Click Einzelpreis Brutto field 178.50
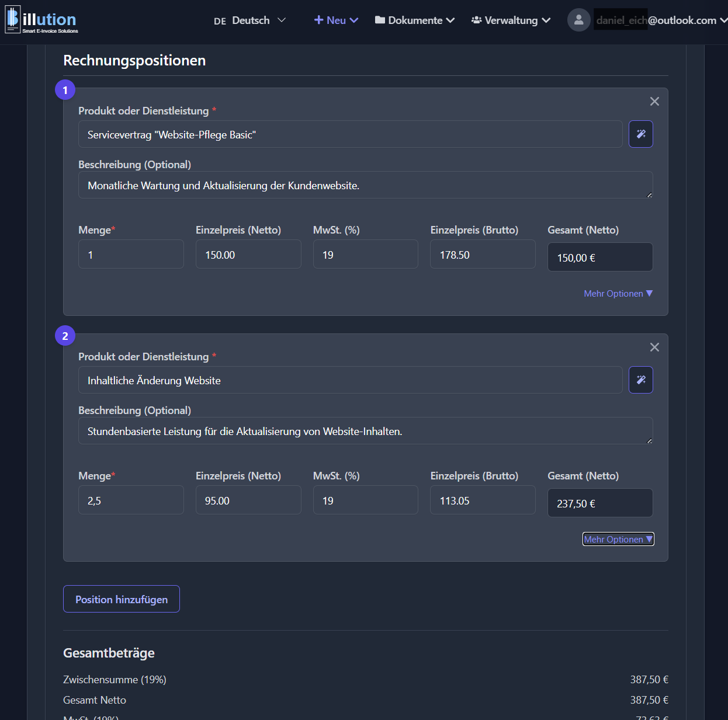This screenshot has width=728, height=720. tap(483, 255)
